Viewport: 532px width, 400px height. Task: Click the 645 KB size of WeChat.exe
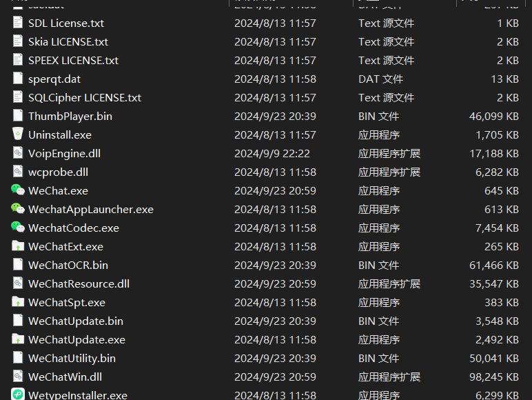pyautogui.click(x=502, y=191)
